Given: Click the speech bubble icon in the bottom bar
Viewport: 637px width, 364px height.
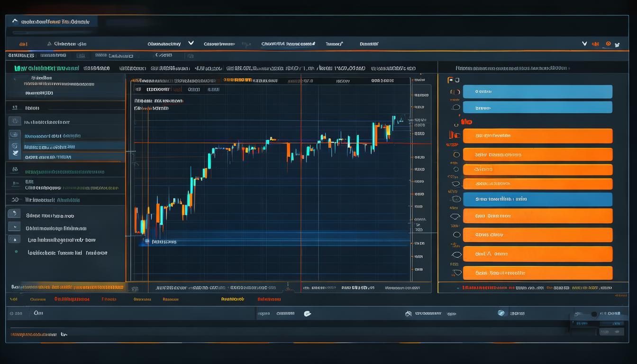Looking at the screenshot, I should [x=307, y=313].
